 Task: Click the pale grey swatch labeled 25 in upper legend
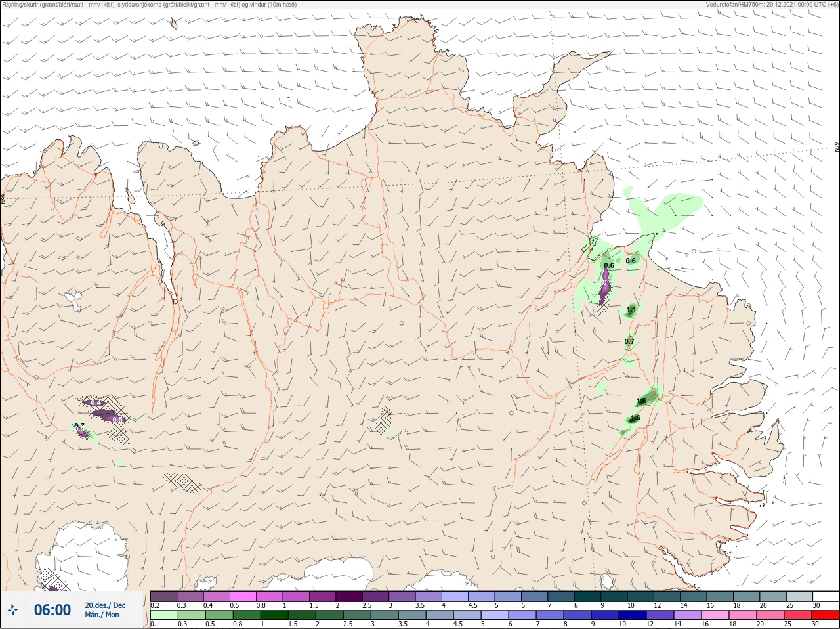[x=799, y=596]
